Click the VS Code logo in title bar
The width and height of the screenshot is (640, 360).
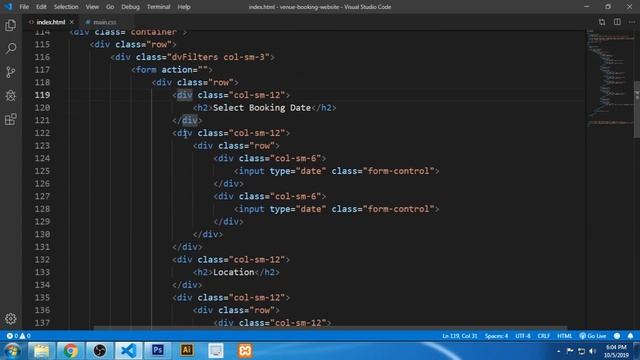[8, 7]
